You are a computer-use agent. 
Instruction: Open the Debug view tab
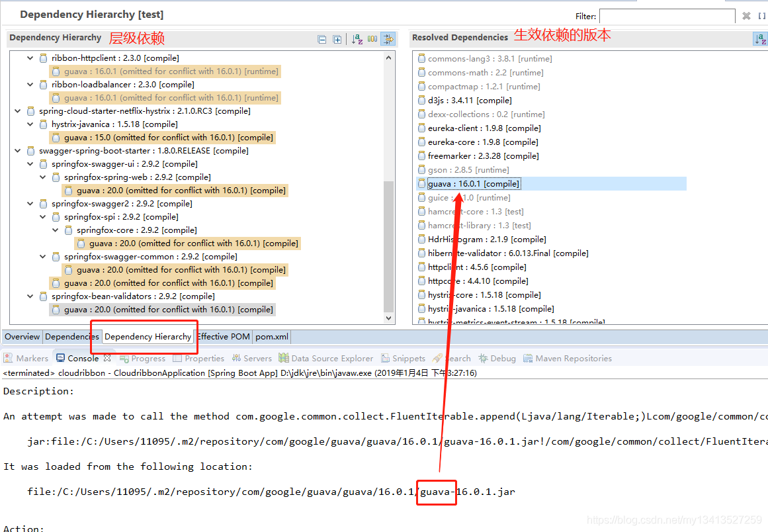click(x=497, y=358)
